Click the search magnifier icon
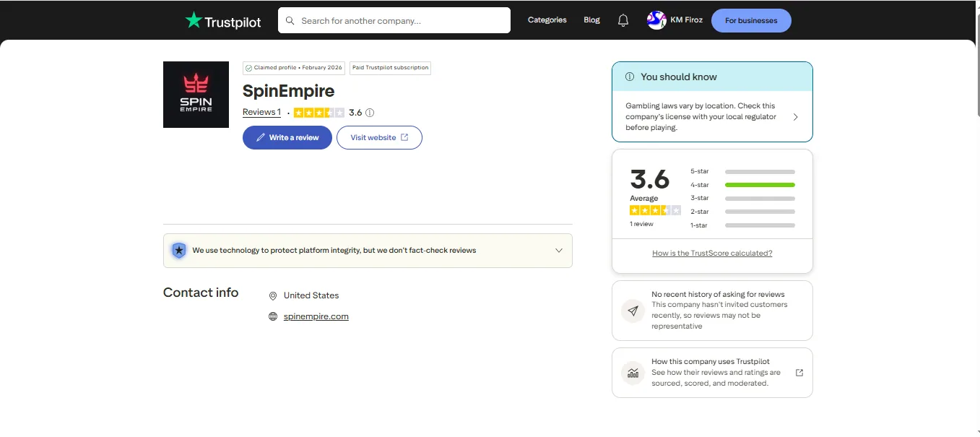The width and height of the screenshot is (980, 437). (290, 21)
